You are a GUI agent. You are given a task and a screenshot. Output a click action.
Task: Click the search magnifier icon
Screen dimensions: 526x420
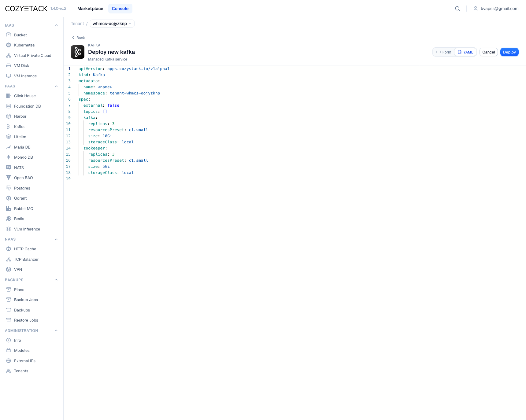point(457,9)
